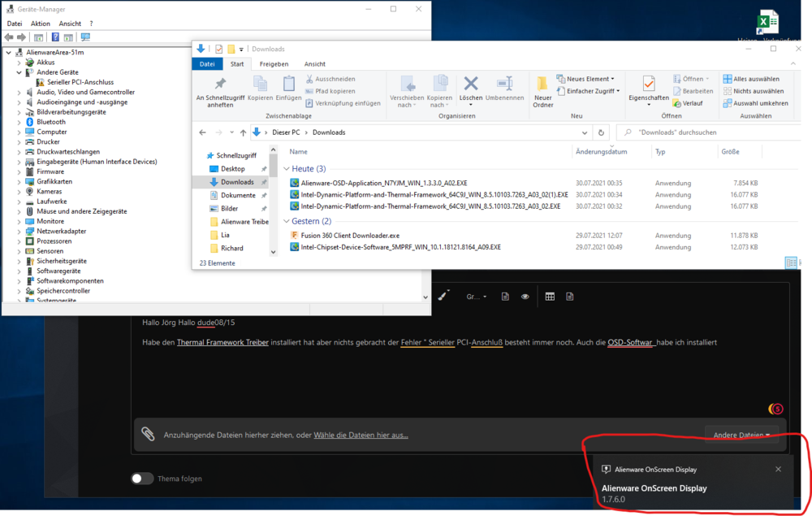Click the Löschen (delete) icon in the ribbon

[470, 85]
